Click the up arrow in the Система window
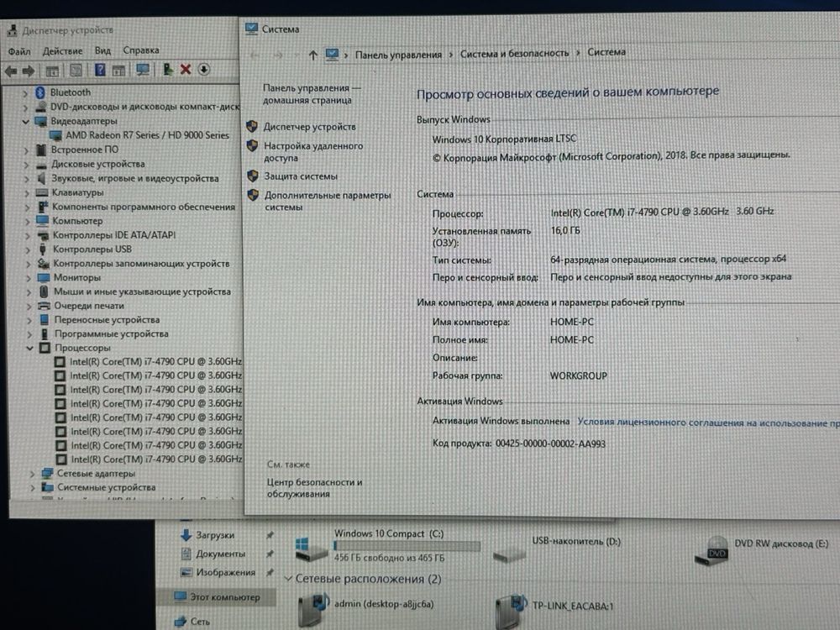The height and width of the screenshot is (630, 840). click(312, 55)
